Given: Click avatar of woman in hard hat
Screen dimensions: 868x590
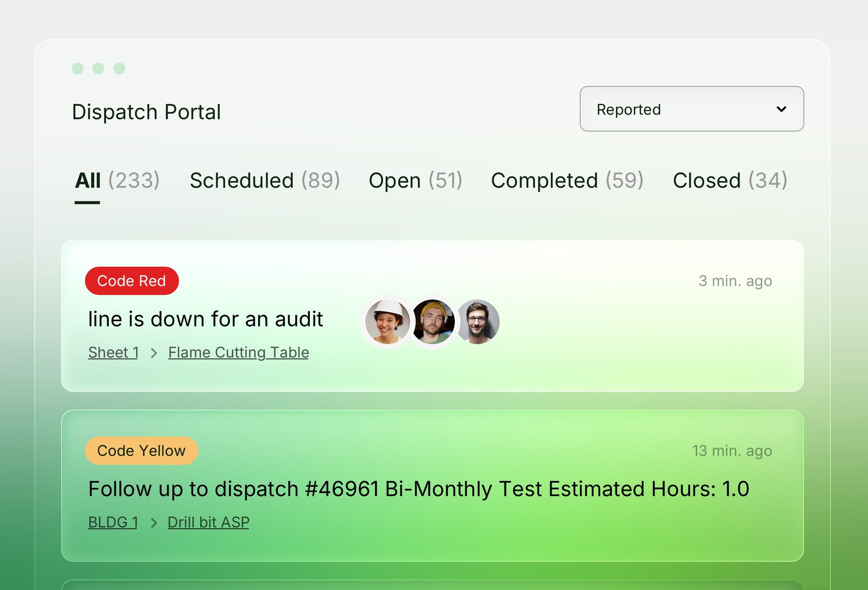Looking at the screenshot, I should [387, 321].
